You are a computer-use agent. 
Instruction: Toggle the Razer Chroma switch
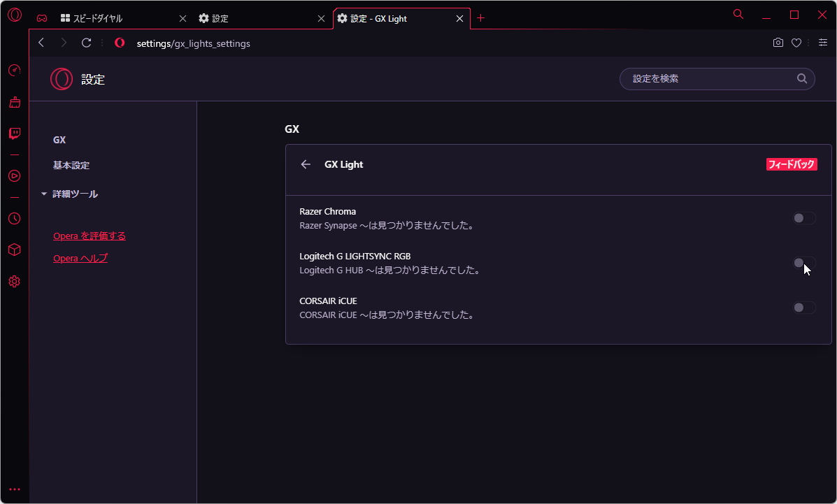click(804, 218)
